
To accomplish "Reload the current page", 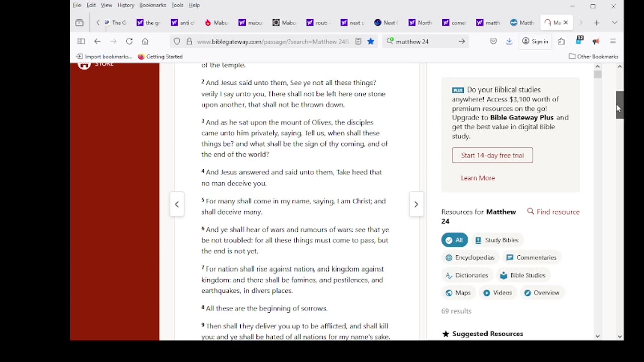I will tap(129, 41).
